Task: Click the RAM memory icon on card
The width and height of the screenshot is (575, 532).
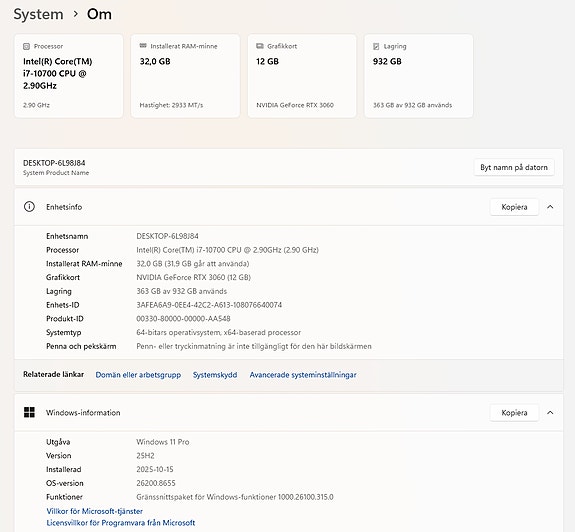Action: pyautogui.click(x=143, y=46)
